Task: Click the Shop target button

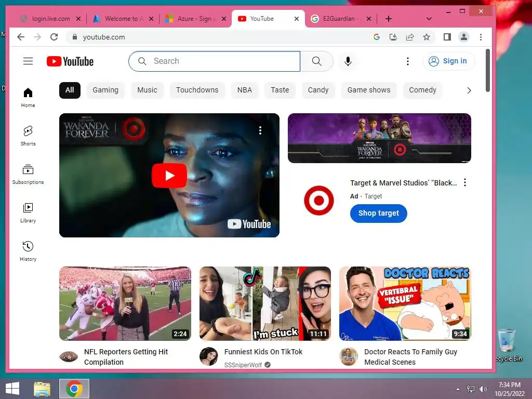Action: tap(378, 214)
